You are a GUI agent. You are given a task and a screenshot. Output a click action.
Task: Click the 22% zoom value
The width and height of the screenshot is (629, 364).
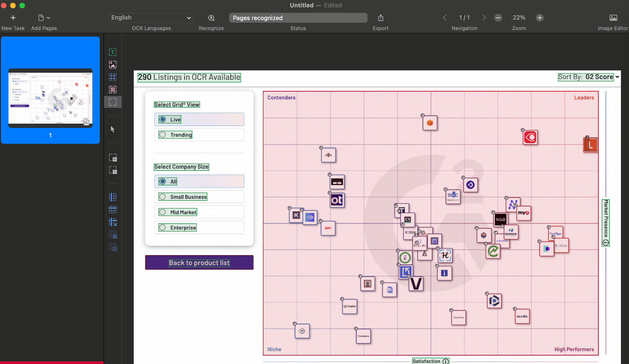[x=519, y=18]
